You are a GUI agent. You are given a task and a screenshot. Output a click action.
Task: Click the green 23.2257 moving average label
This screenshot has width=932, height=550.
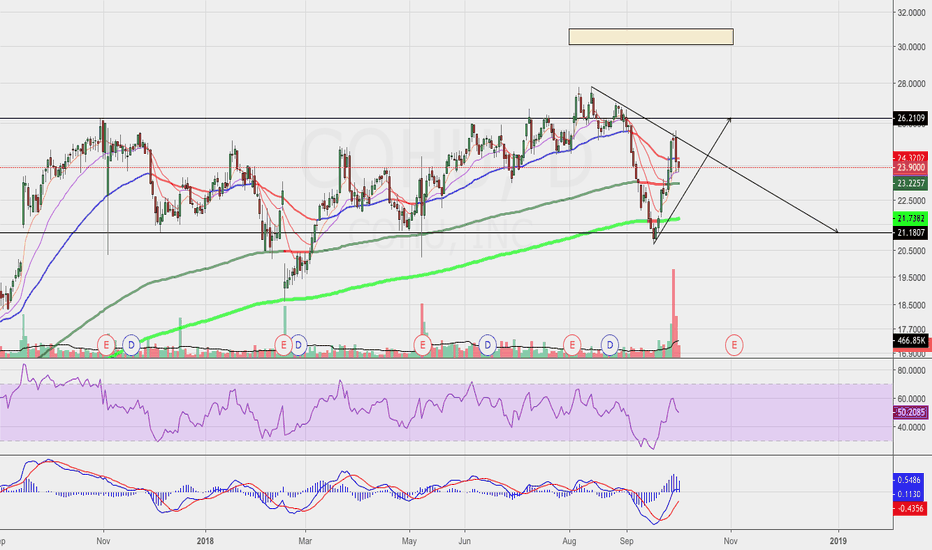pyautogui.click(x=911, y=184)
